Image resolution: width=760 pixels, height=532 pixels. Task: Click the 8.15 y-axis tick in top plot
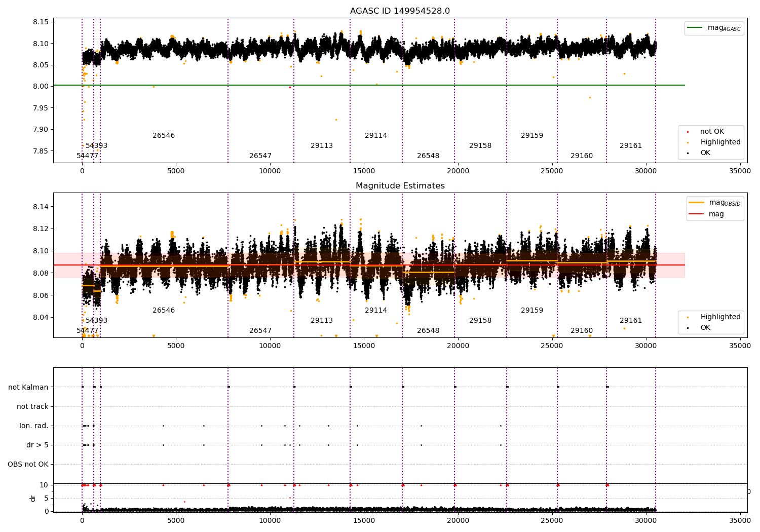coord(41,22)
